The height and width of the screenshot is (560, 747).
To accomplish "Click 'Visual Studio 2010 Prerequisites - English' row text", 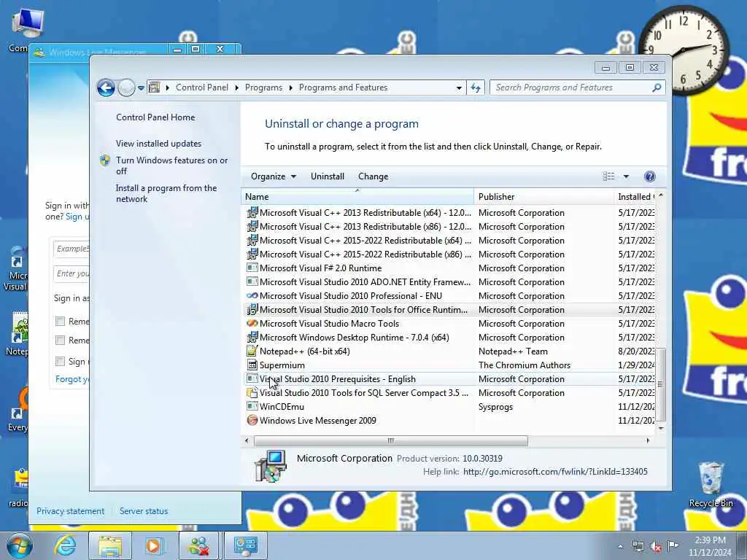I will coord(337,379).
